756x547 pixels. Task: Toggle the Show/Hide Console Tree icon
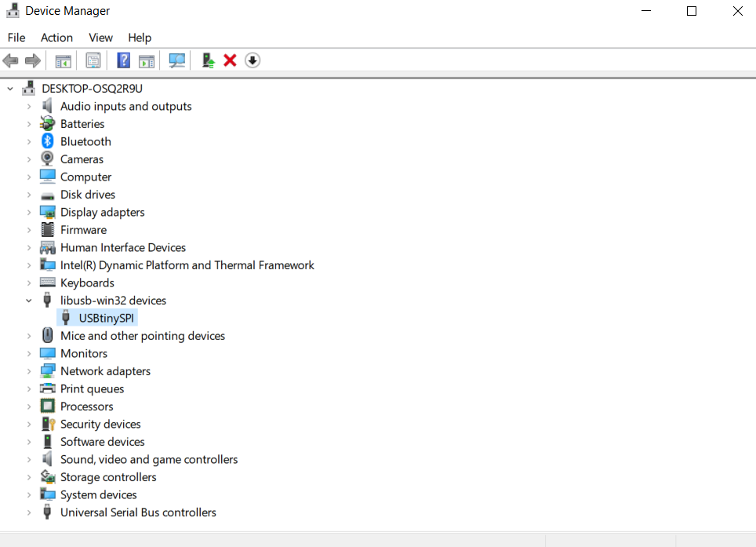64,60
